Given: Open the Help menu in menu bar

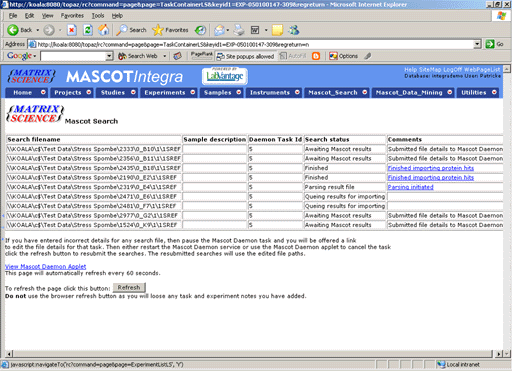Looking at the screenshot, I should (117, 16).
